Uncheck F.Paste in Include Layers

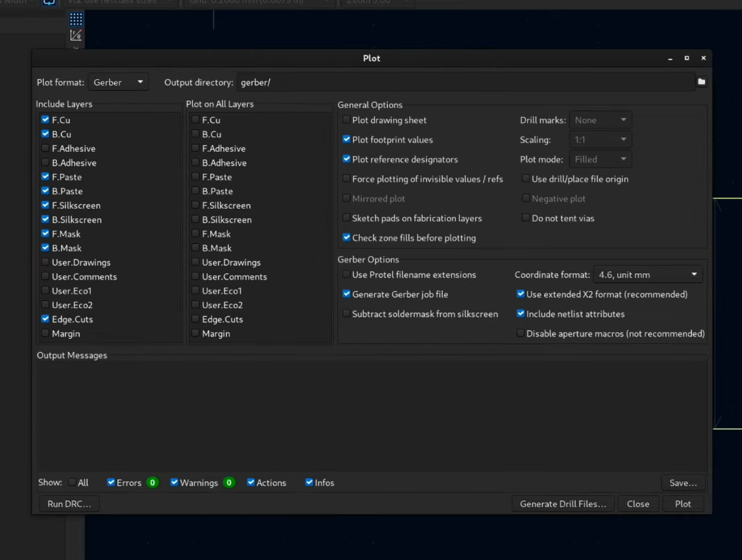[45, 177]
